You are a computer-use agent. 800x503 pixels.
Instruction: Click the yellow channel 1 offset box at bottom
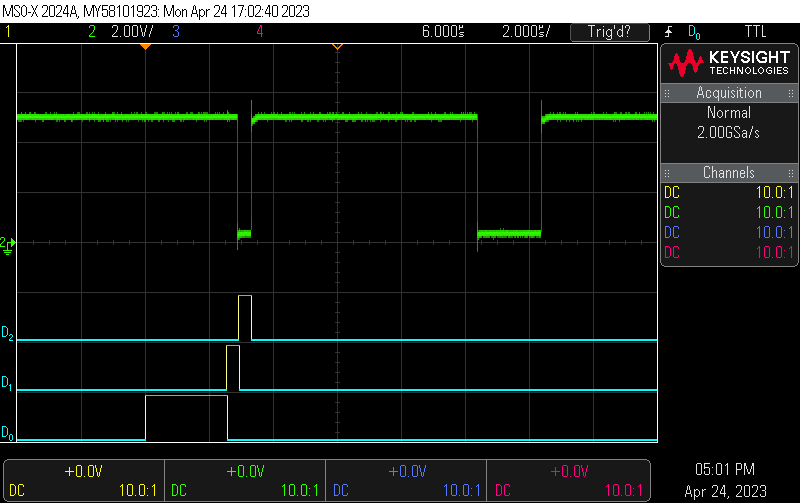tap(84, 481)
